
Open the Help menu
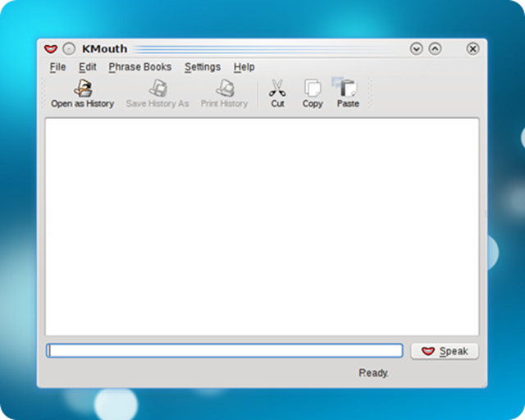point(244,67)
